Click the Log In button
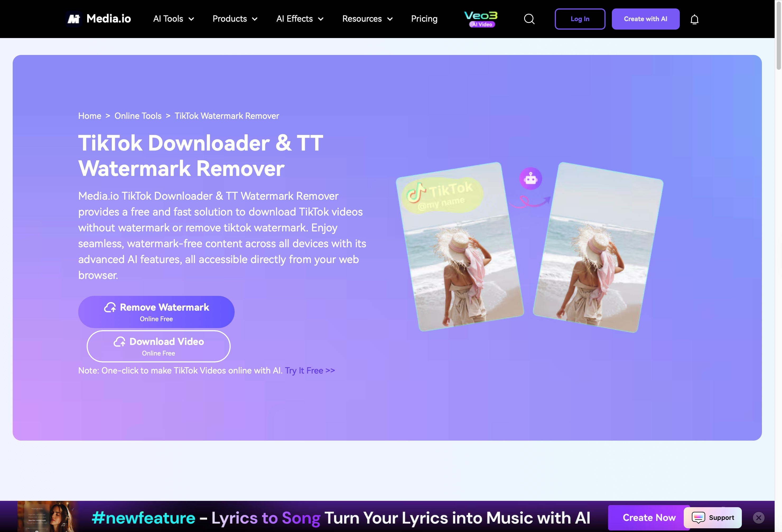 click(x=580, y=19)
